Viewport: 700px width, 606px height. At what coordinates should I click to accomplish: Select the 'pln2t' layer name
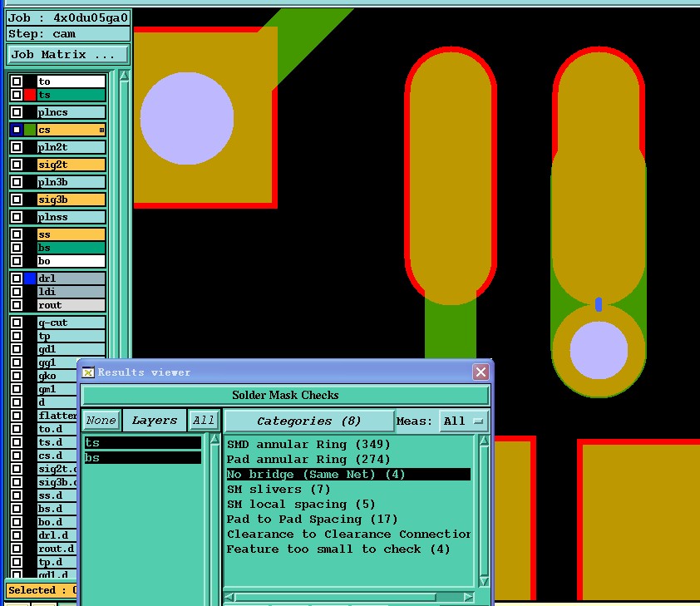pos(71,147)
